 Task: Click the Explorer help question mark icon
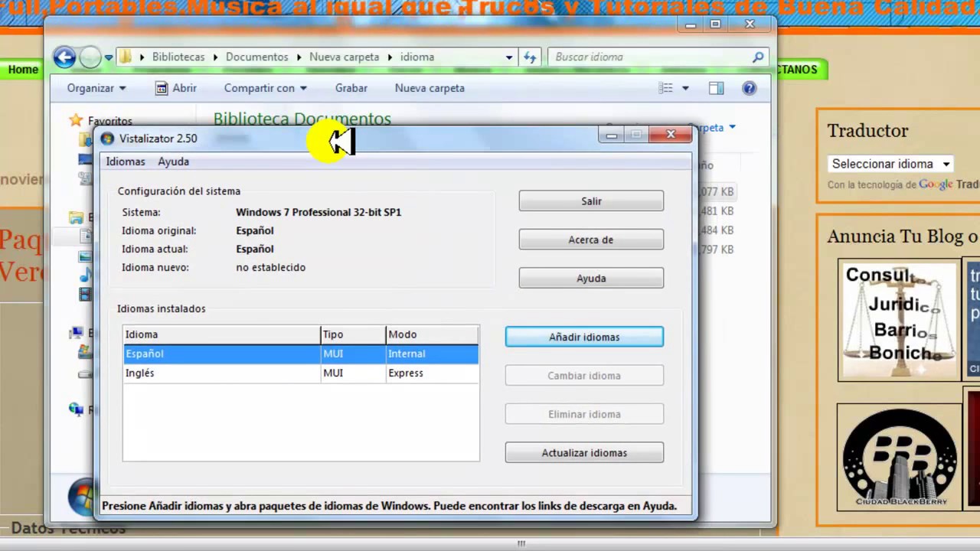click(x=750, y=88)
